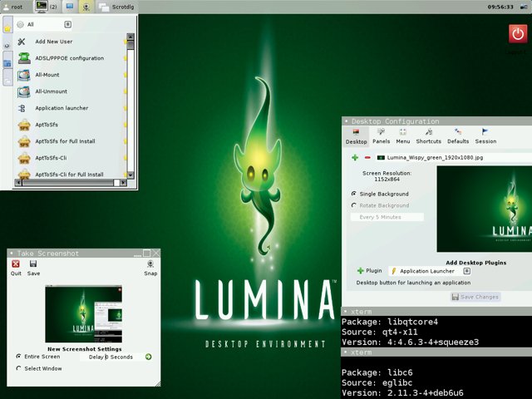Screen dimensions: 532x399
Task: Open Lumina_Wispy_green wallpaper dropdown
Action: 454,157
